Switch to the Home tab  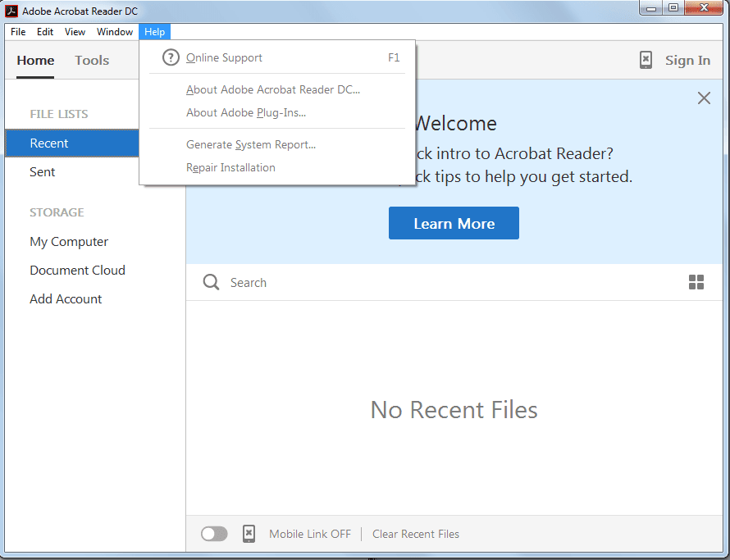pyautogui.click(x=35, y=61)
